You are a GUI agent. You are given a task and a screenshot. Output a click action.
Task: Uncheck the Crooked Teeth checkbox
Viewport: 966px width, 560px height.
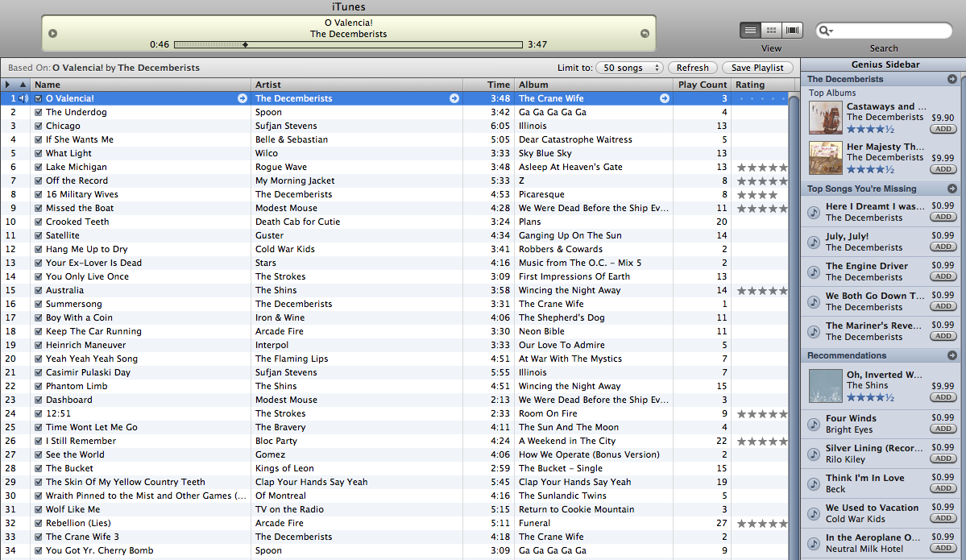coord(38,222)
